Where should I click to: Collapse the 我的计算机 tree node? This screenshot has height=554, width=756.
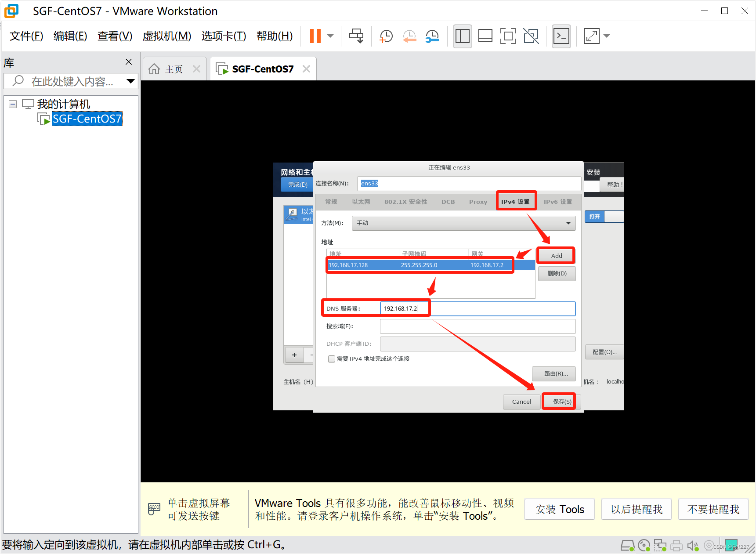(13, 104)
